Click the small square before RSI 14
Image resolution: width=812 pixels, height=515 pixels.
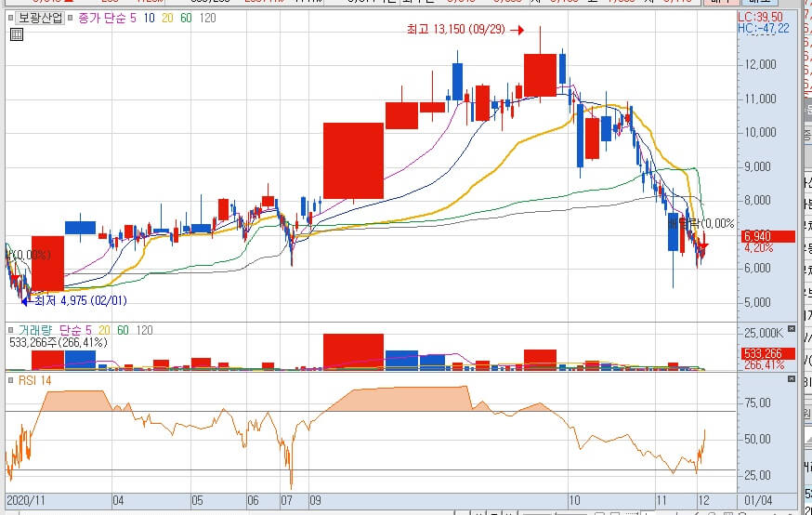10,380
